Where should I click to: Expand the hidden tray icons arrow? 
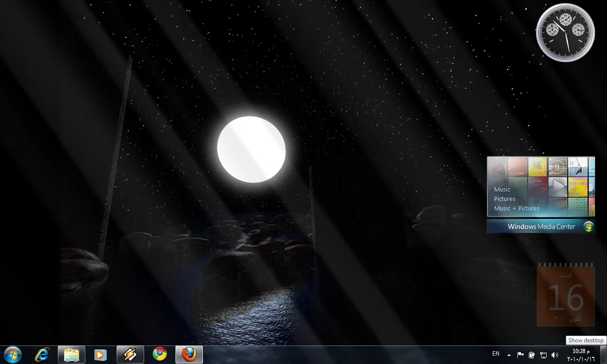click(509, 355)
